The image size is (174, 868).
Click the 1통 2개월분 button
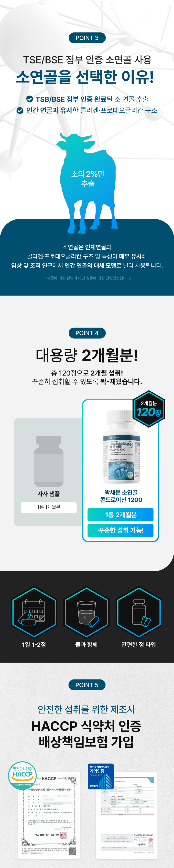click(121, 515)
